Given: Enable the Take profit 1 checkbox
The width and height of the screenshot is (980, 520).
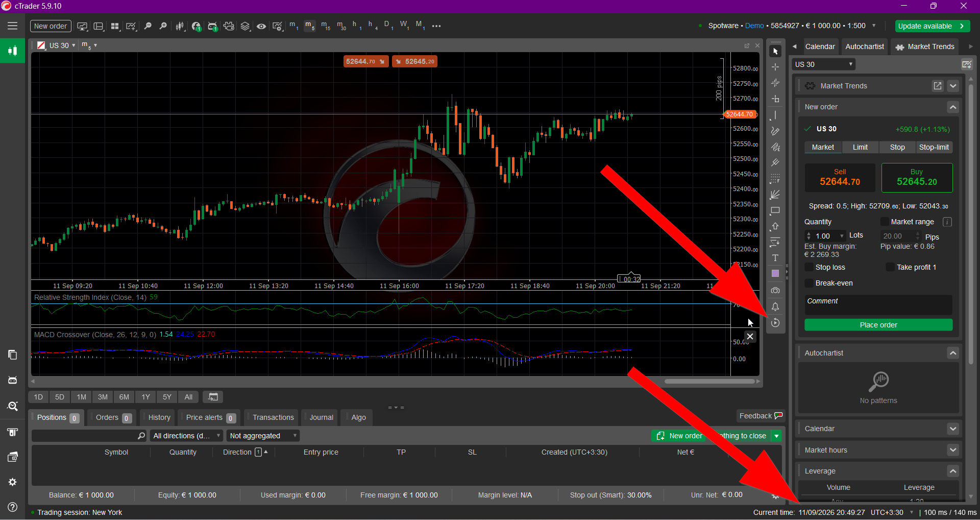Looking at the screenshot, I should click(890, 267).
